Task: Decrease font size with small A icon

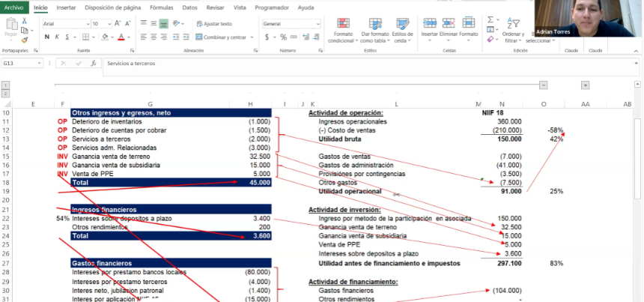Action: (128, 24)
